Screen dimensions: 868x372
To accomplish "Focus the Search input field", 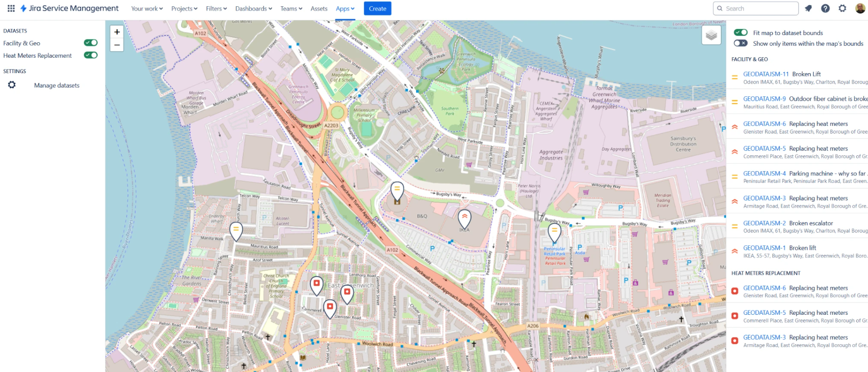I will tap(756, 8).
